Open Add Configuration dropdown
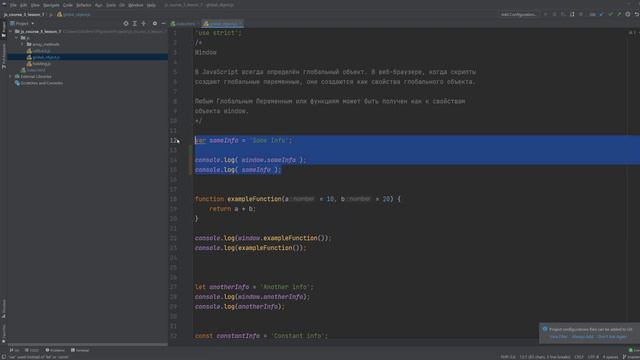 tap(518, 14)
